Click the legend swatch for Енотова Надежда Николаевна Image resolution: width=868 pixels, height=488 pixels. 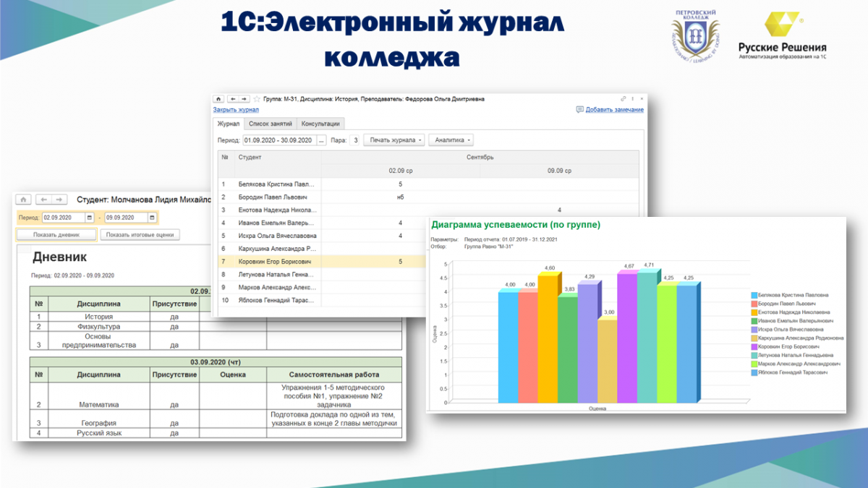point(754,312)
